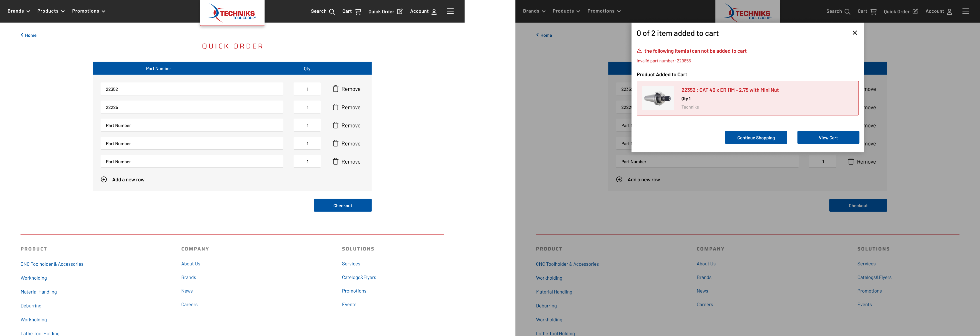Open the CAT 40 x ER 11M product link

(x=730, y=90)
